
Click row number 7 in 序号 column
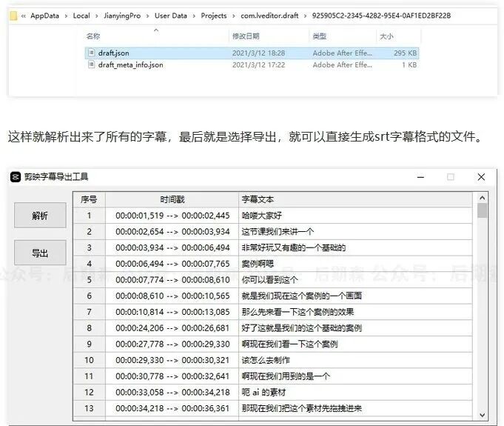pos(89,312)
